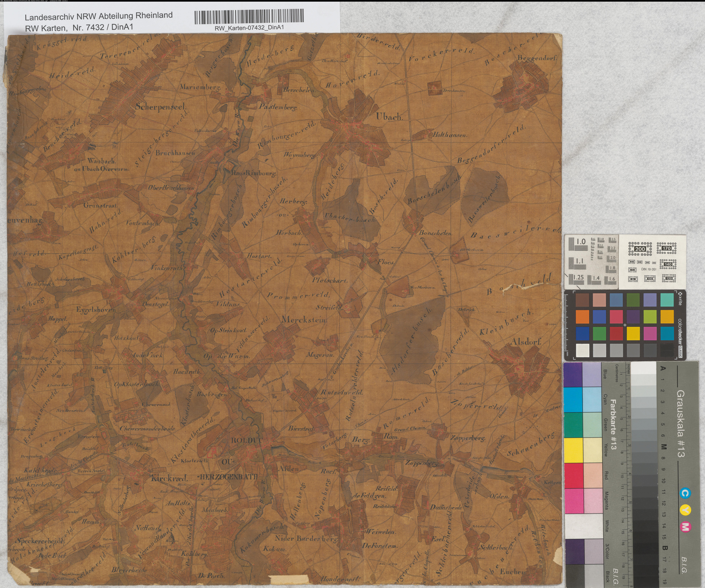Click the 'Bierstrat' label
This screenshot has width=705, height=588.
click(301, 429)
